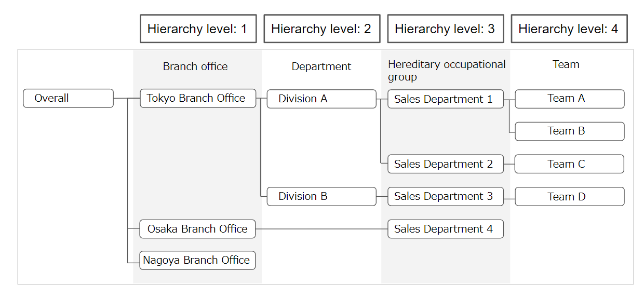644x298 pixels.
Task: Click the Branch office column label
Action: [x=195, y=66]
